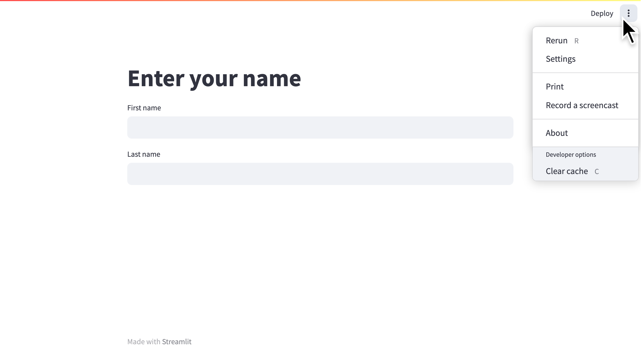The width and height of the screenshot is (644, 353).
Task: Focus the First name input field
Action: [x=320, y=127]
